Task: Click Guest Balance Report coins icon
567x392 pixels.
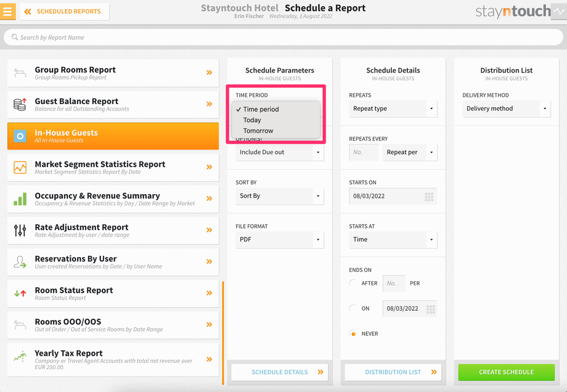Action: pos(20,104)
